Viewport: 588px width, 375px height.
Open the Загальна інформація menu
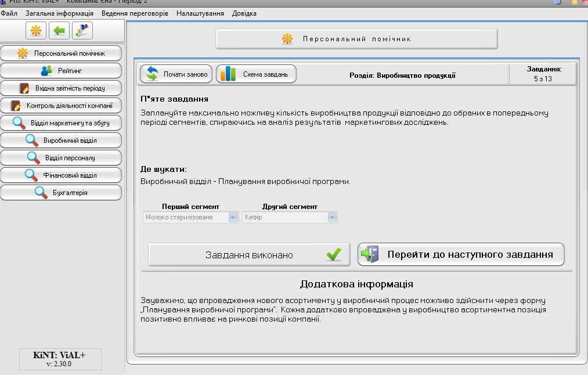pyautogui.click(x=59, y=13)
